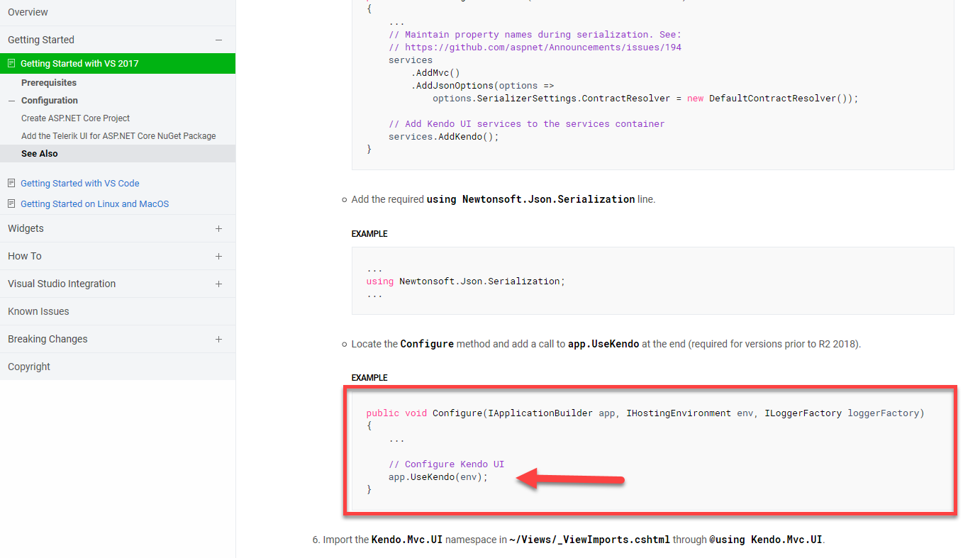Click the ".AddJsonOptions(options =>" code line

482,86
